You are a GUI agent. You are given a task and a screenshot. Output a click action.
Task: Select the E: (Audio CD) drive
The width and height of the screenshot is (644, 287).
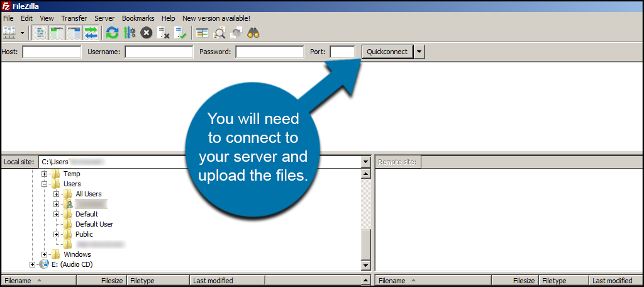[72, 264]
